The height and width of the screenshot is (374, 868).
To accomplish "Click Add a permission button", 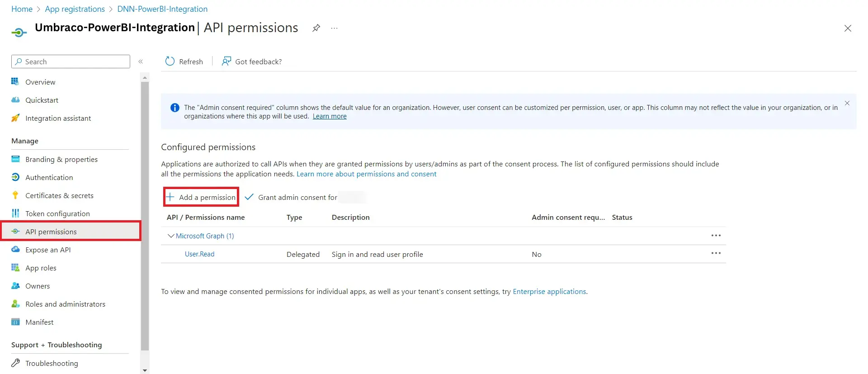I will 201,197.
